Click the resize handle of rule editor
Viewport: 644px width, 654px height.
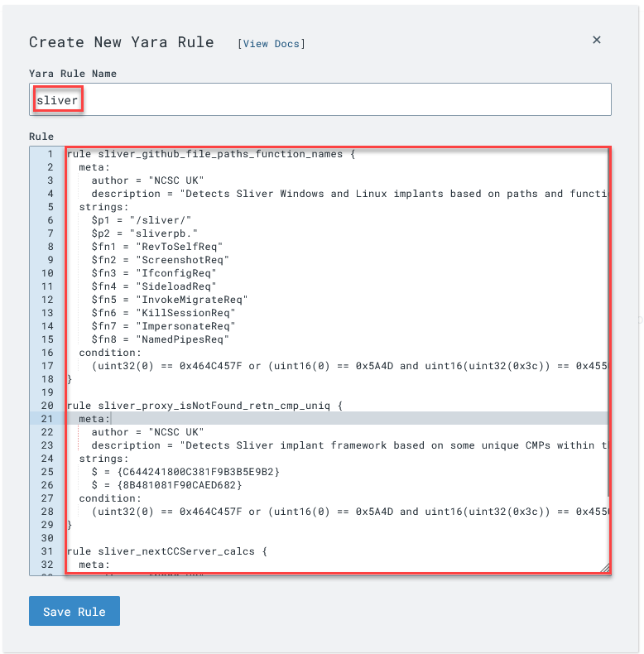click(x=605, y=568)
